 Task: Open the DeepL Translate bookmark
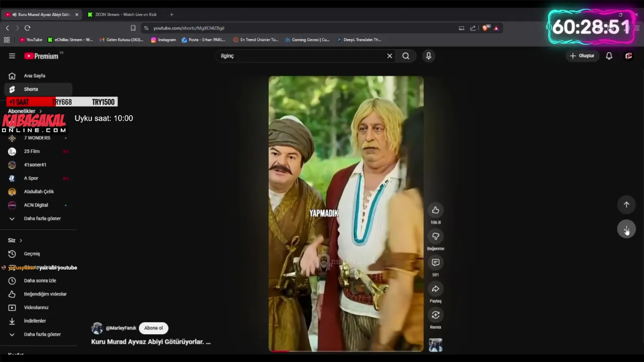(x=359, y=40)
